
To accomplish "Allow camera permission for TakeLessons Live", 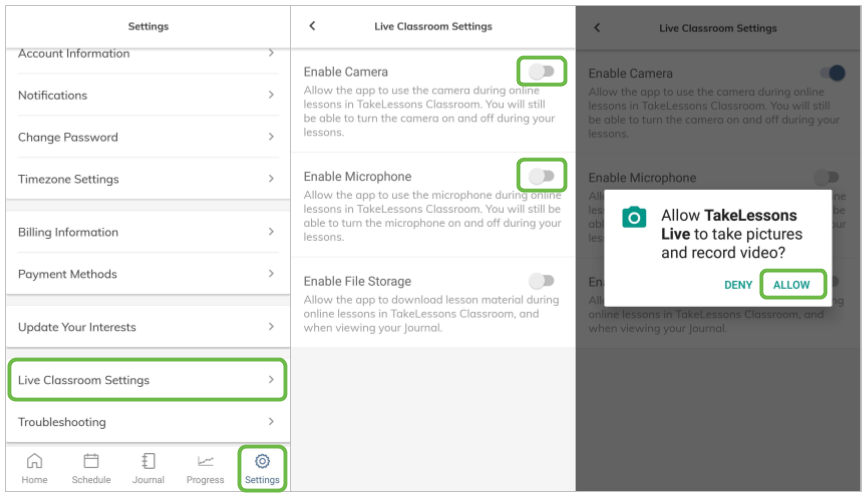I will [x=791, y=285].
